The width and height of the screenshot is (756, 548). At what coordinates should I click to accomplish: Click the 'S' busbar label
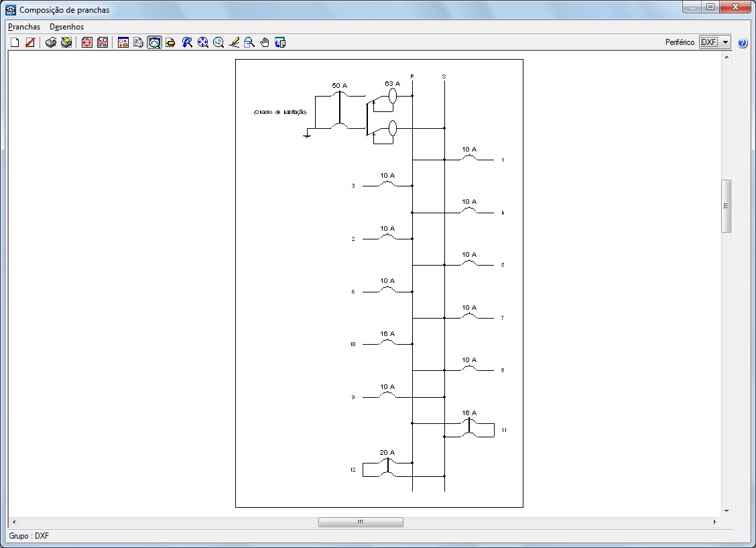444,76
